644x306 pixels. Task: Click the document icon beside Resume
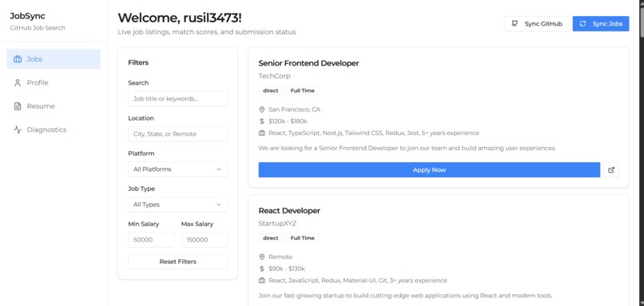pyautogui.click(x=18, y=106)
